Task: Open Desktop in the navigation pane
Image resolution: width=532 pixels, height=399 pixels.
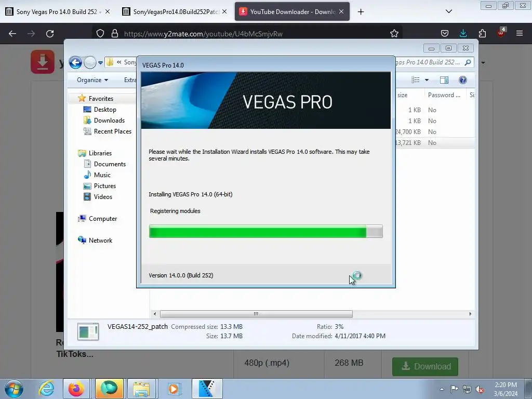Action: (105, 110)
